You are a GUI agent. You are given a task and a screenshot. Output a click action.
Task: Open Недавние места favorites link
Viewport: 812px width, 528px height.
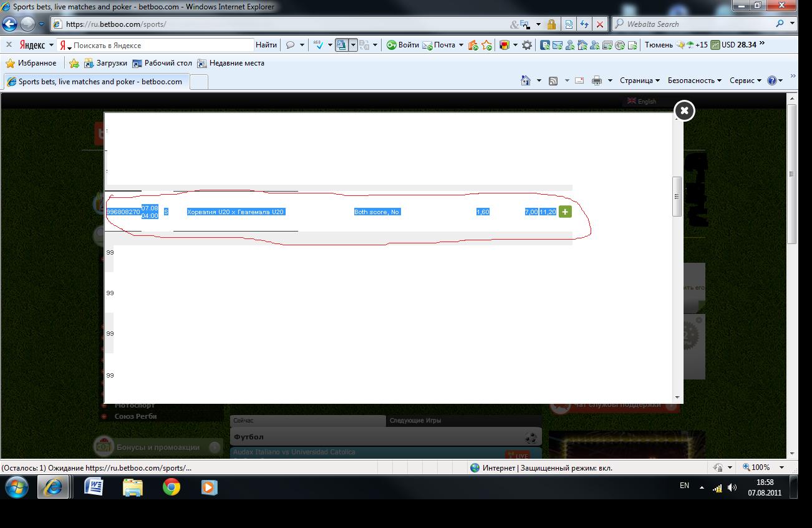coord(231,63)
